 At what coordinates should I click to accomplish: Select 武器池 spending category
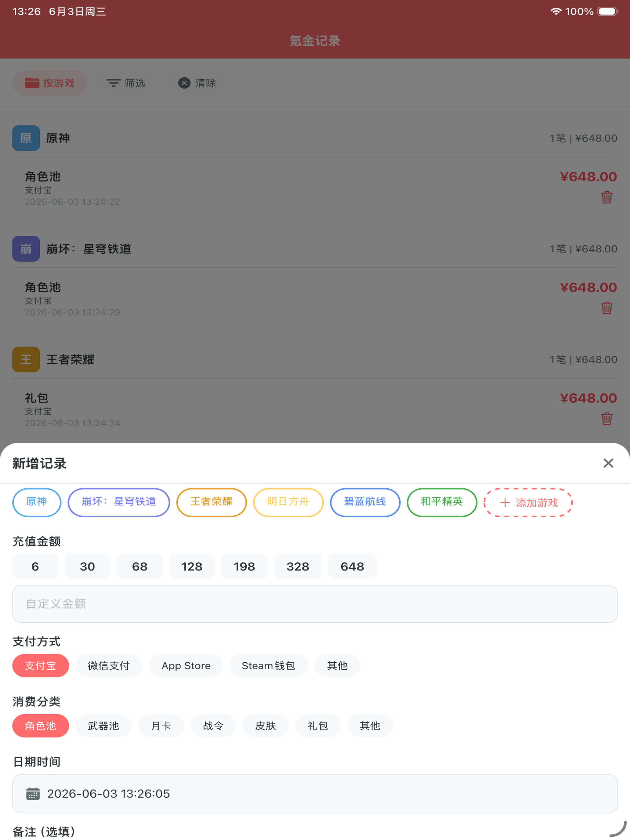click(104, 726)
